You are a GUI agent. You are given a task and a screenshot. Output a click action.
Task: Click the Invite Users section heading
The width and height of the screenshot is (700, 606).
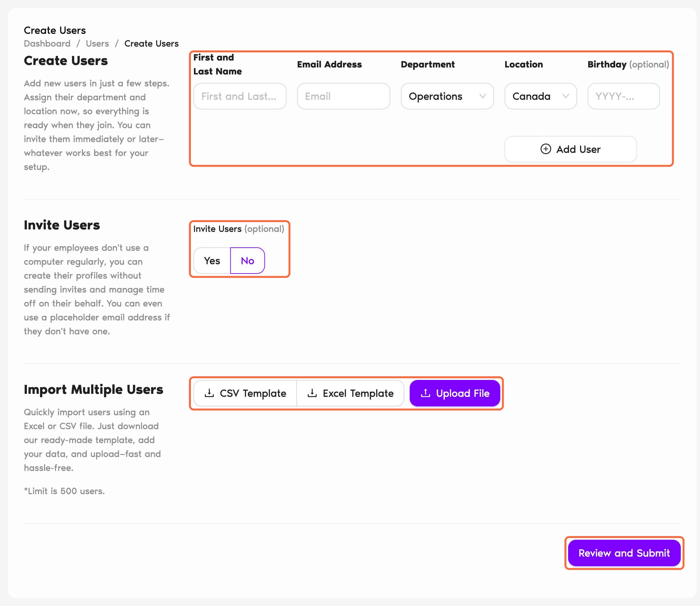pos(62,225)
